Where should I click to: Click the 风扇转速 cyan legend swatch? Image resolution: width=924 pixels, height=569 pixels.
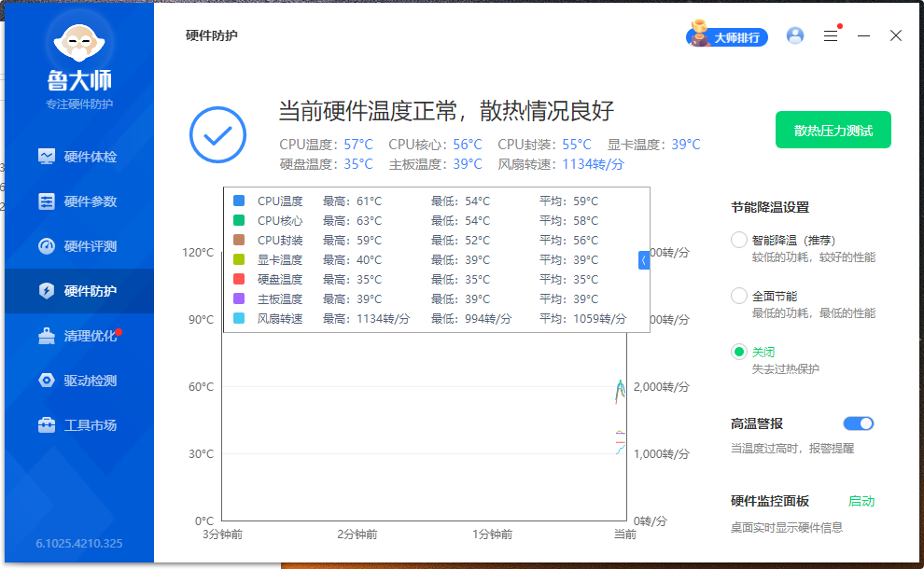coord(239,318)
